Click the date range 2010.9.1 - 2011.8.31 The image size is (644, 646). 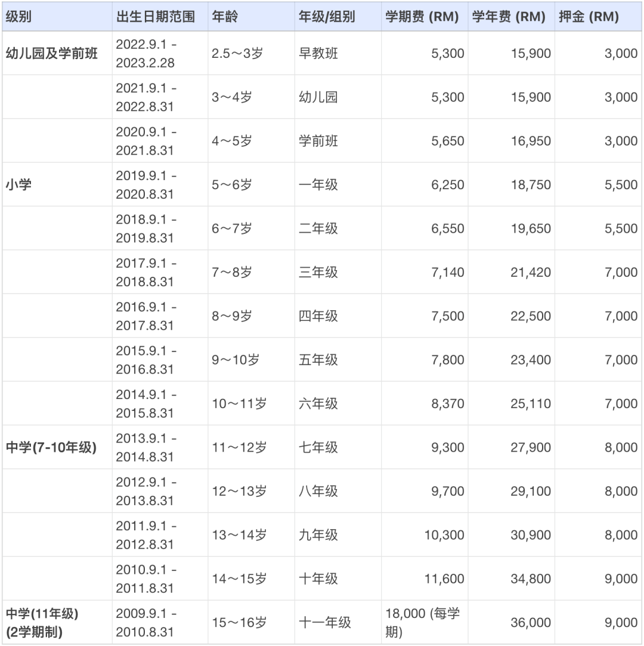click(x=160, y=579)
